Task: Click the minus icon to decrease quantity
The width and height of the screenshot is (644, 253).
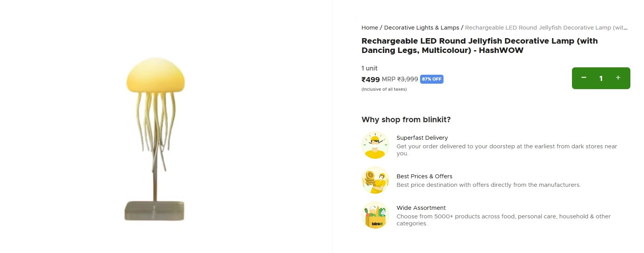Action: tap(584, 78)
